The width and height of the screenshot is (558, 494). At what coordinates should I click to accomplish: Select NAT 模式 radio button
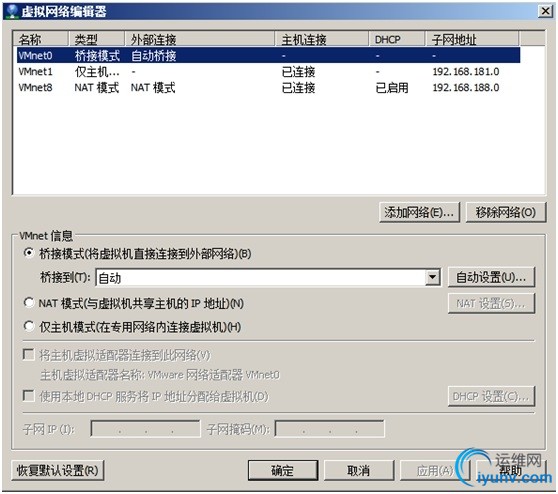coord(29,303)
